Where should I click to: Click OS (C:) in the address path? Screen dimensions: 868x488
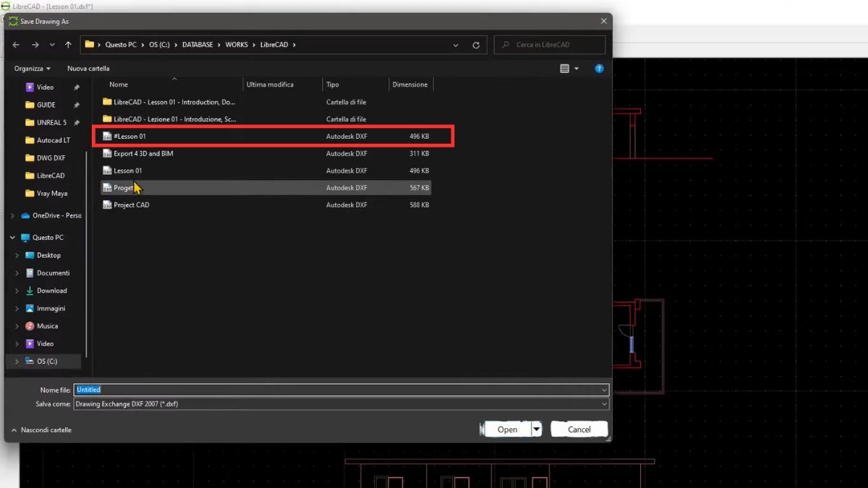(x=160, y=45)
